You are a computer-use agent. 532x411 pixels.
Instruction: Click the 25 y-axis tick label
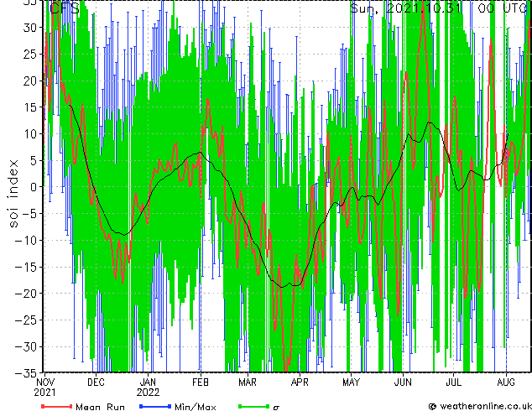coord(29,54)
